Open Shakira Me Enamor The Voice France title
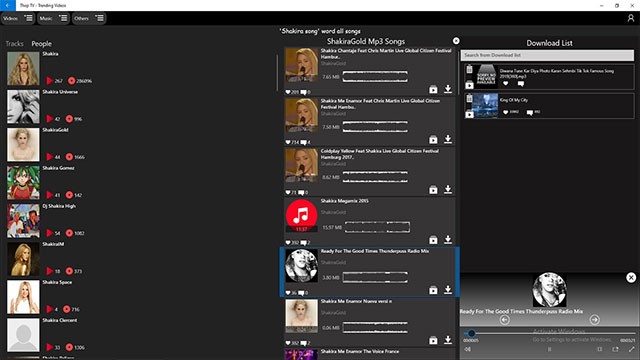 click(x=360, y=351)
